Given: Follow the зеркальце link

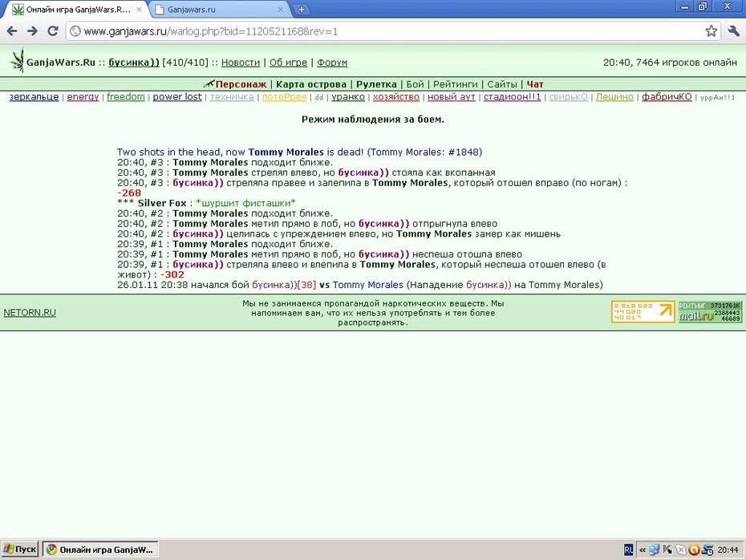Looking at the screenshot, I should click(x=34, y=96).
